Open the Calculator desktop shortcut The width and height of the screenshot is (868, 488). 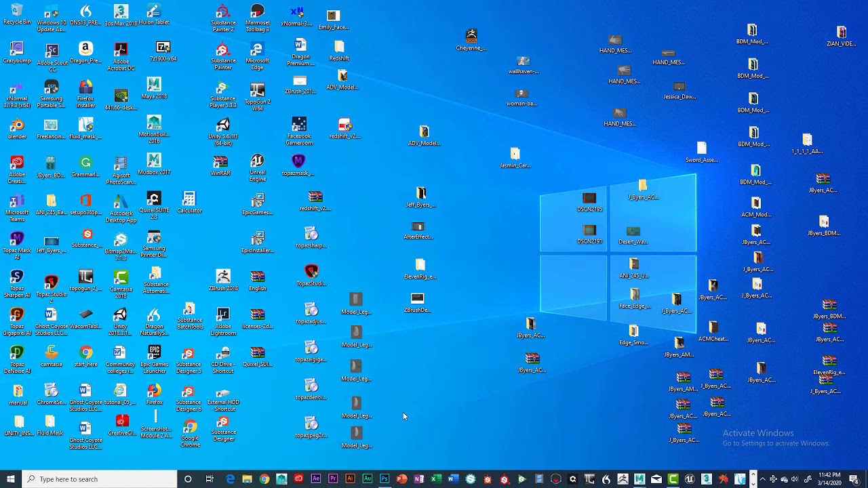pos(189,203)
